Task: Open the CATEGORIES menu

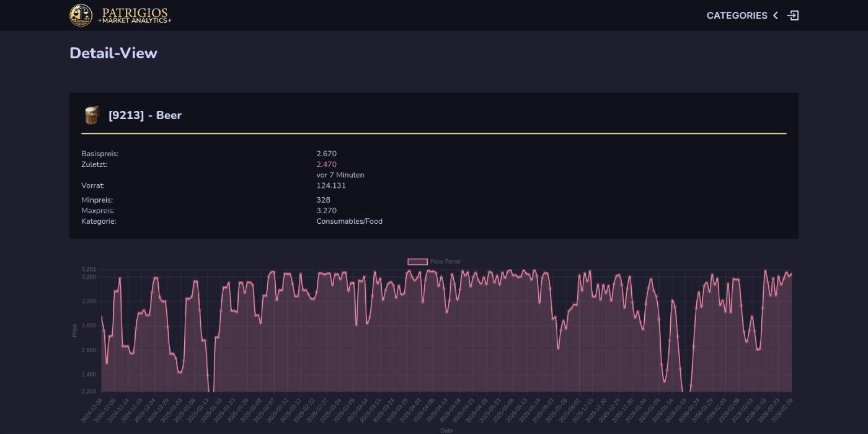Action: pos(738,15)
